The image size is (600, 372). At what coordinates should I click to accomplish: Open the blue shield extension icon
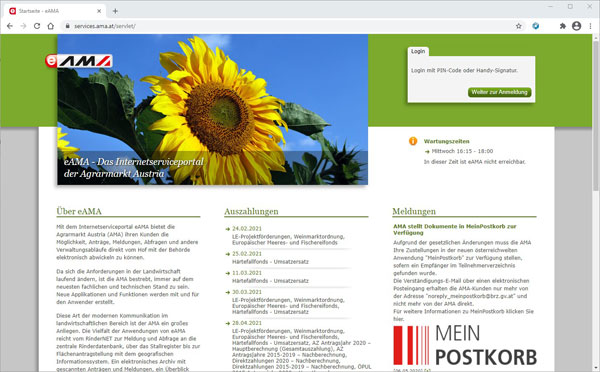tap(536, 26)
